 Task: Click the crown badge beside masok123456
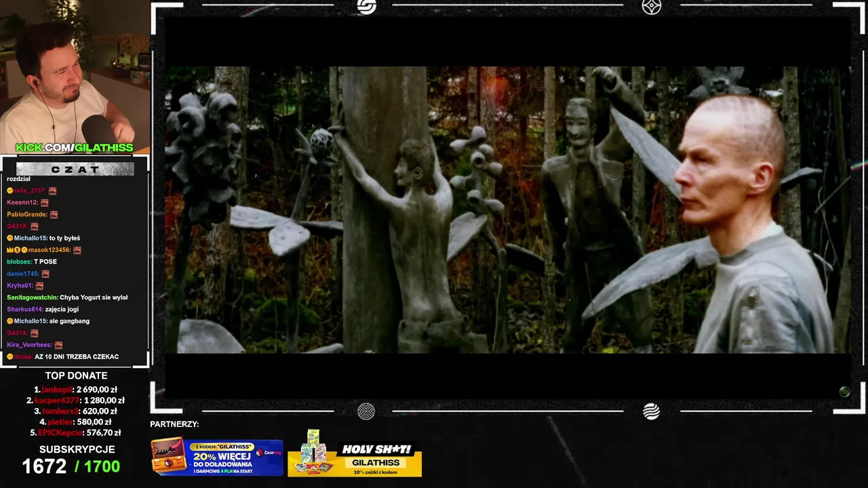9,250
